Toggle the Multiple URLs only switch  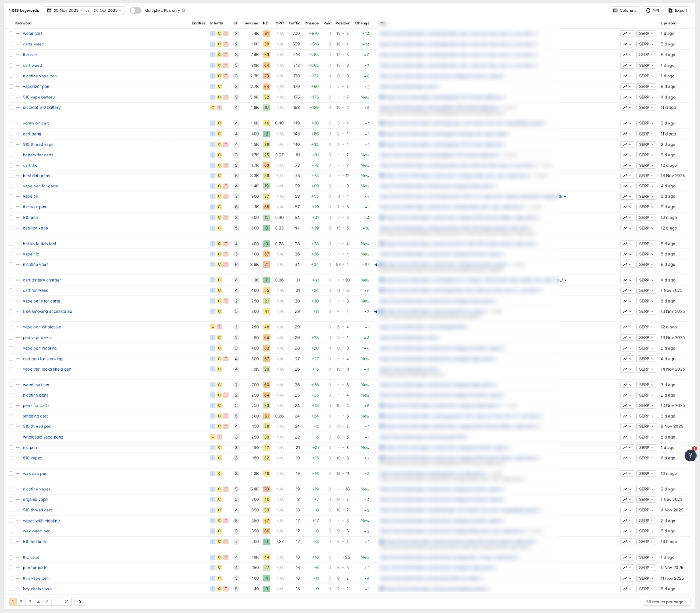point(135,11)
